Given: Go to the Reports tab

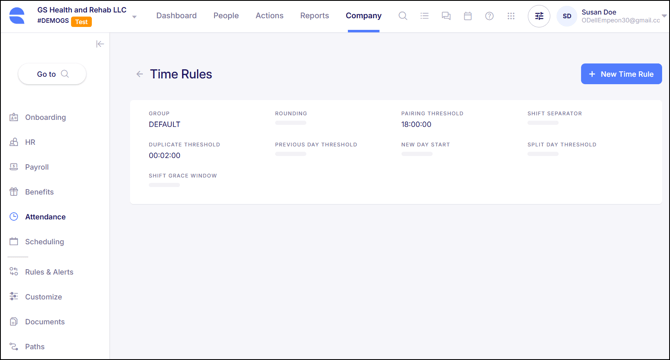Looking at the screenshot, I should pyautogui.click(x=314, y=15).
